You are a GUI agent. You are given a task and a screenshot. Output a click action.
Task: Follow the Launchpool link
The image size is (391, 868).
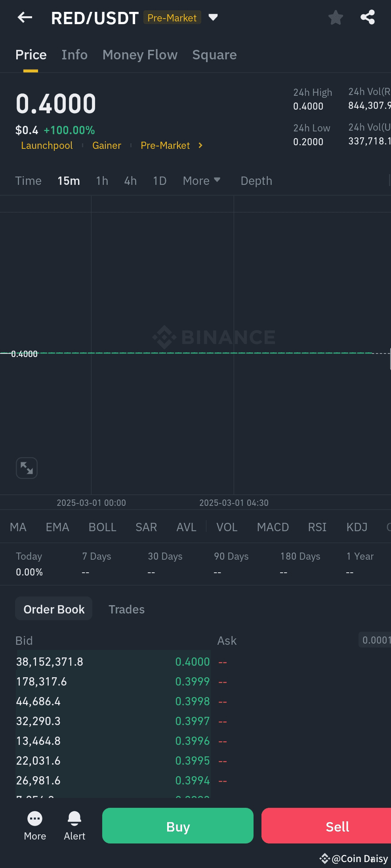pos(46,146)
